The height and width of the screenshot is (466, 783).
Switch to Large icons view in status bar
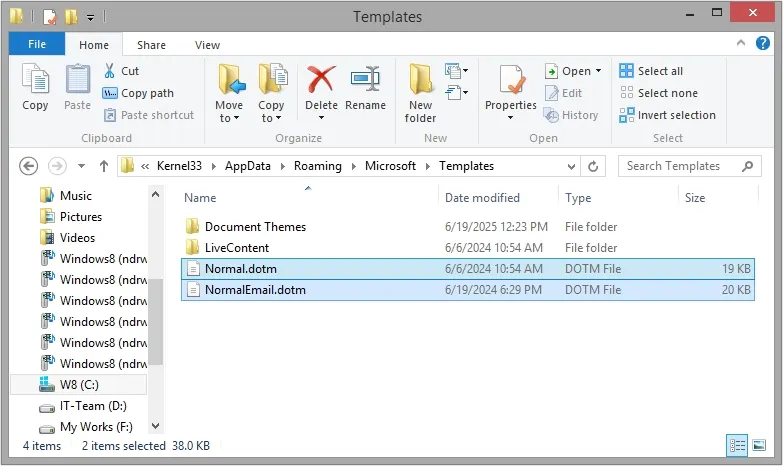(759, 445)
